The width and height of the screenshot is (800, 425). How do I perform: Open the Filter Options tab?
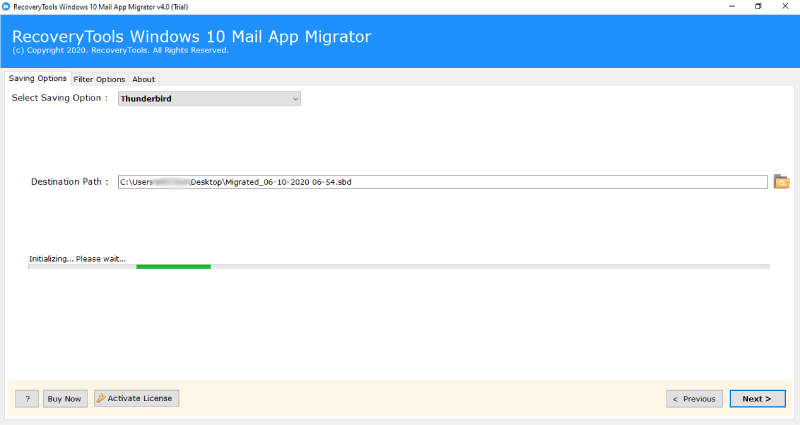pos(99,79)
